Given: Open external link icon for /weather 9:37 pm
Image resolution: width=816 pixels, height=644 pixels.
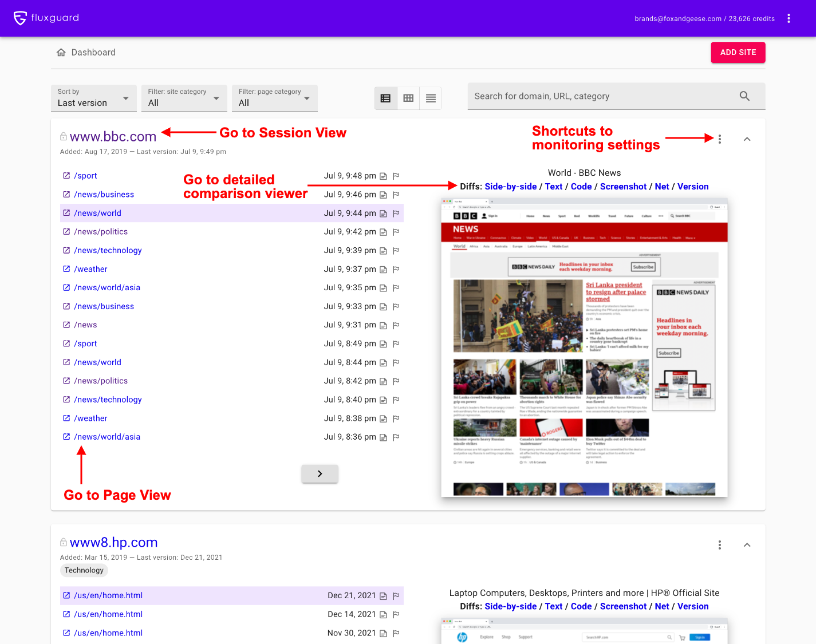Looking at the screenshot, I should click(x=66, y=268).
